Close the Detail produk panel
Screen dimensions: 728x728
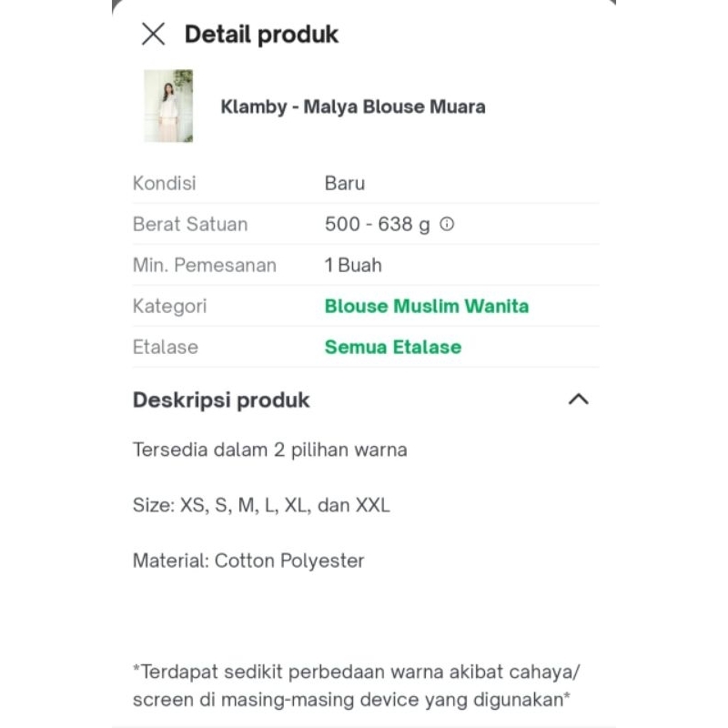tap(154, 35)
